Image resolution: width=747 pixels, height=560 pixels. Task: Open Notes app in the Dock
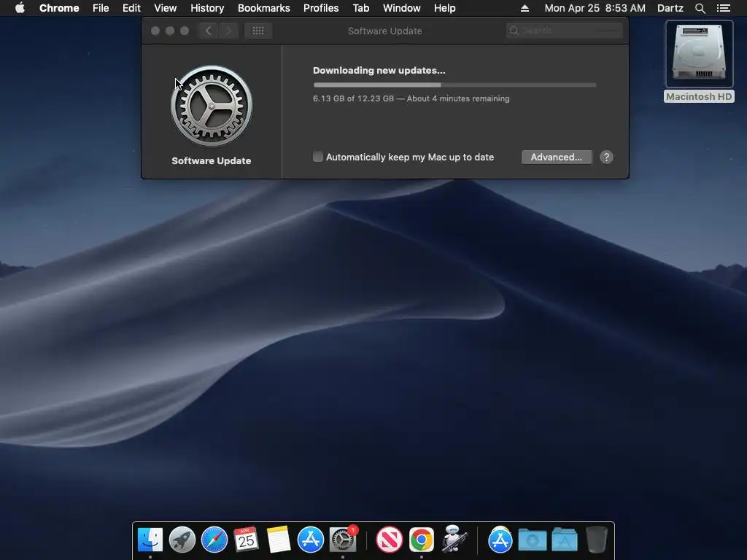[x=278, y=540]
